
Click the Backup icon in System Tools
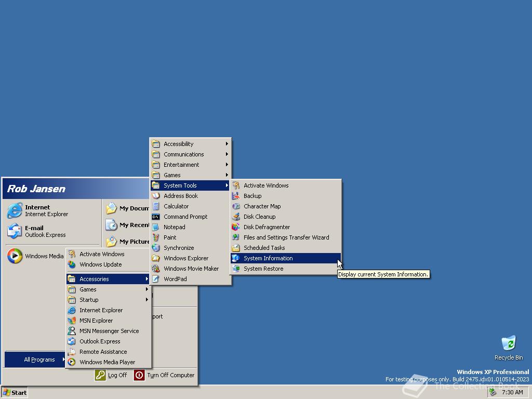236,196
